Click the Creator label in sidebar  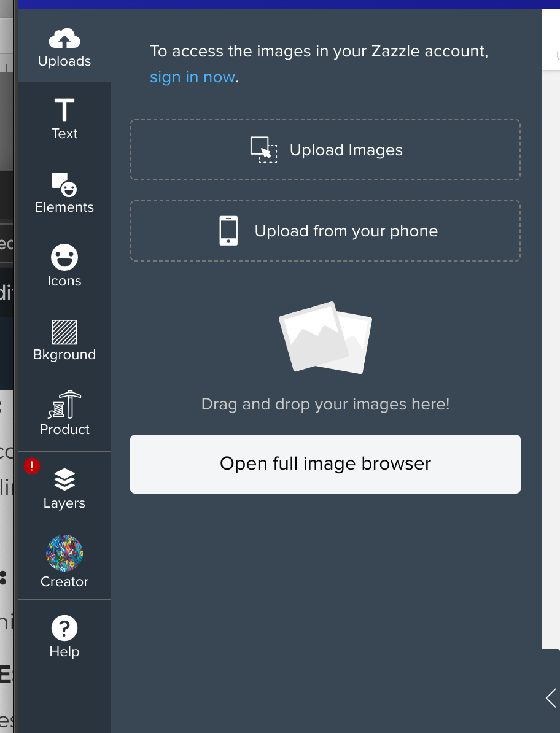coord(64,581)
